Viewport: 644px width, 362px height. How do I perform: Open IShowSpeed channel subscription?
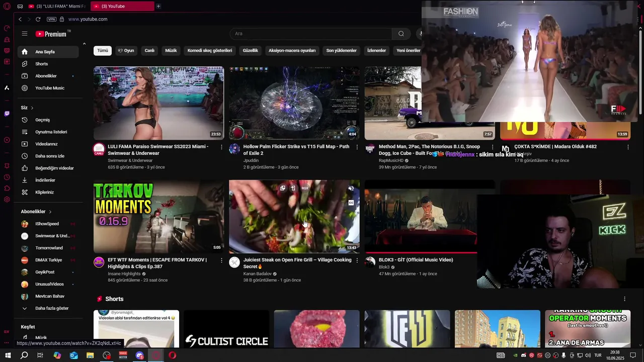[48, 224]
